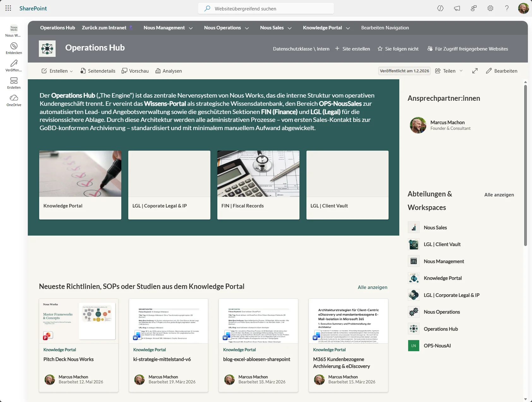Screen dimensions: 532x402
Task: Click the Knowledge Portal workspace icon
Action: tap(414, 278)
